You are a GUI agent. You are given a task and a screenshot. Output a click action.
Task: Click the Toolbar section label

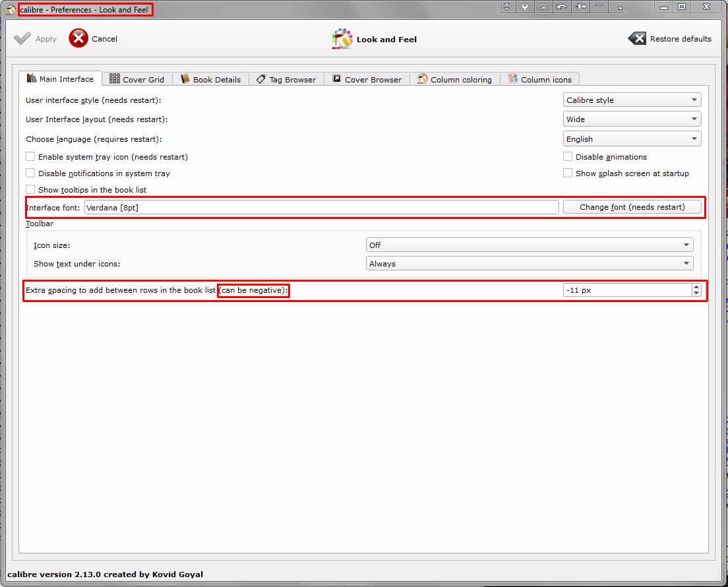40,224
